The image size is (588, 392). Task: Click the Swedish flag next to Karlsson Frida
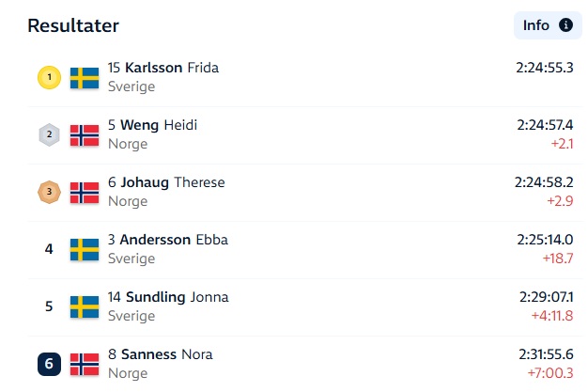pyautogui.click(x=85, y=78)
